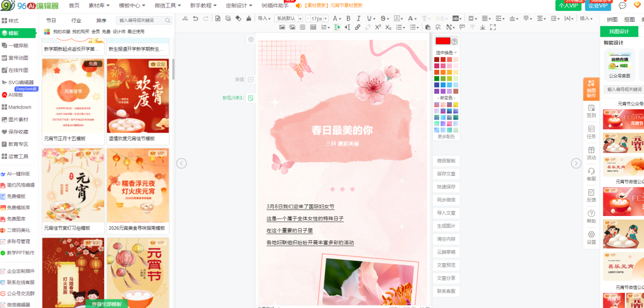Screen dimensions: 644x308
Task: Toggle bold text formatting
Action: pyautogui.click(x=348, y=19)
